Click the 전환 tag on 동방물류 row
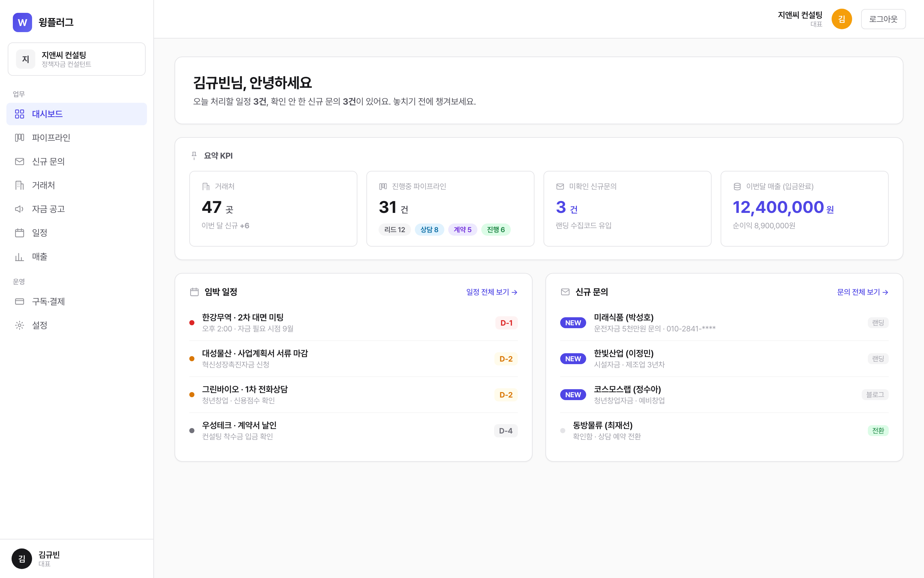Image resolution: width=924 pixels, height=578 pixels. 878,431
